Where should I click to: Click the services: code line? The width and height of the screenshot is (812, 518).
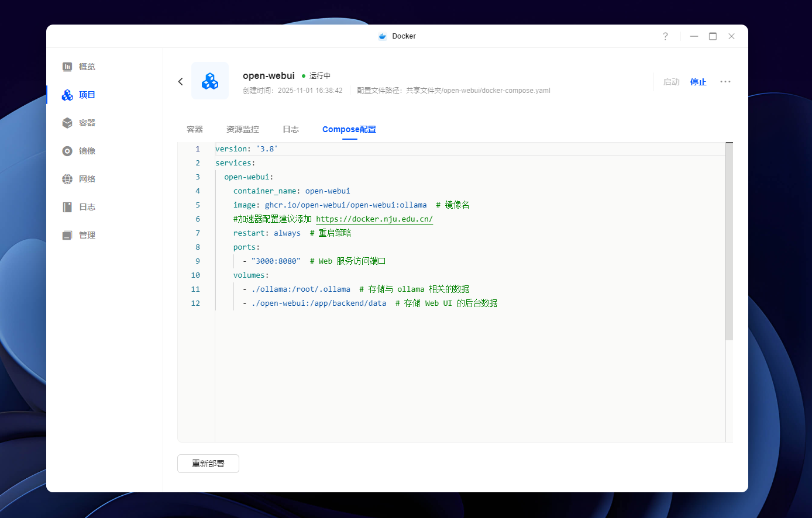[235, 163]
